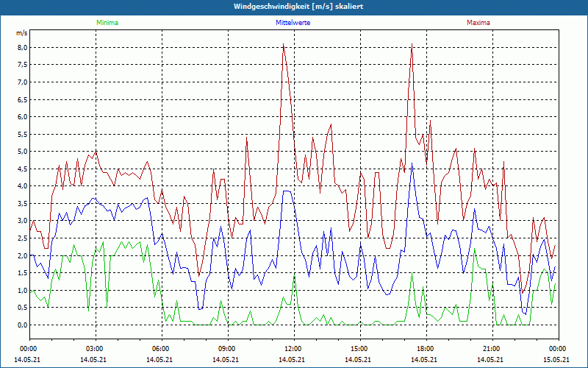This screenshot has width=588, height=368.
Task: Click the 8,0 y-axis value
Action: point(23,47)
